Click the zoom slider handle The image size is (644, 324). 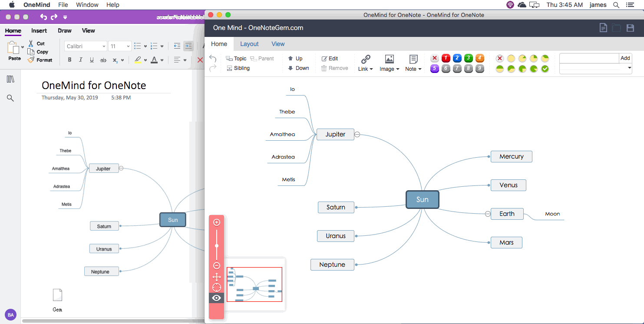coord(217,246)
